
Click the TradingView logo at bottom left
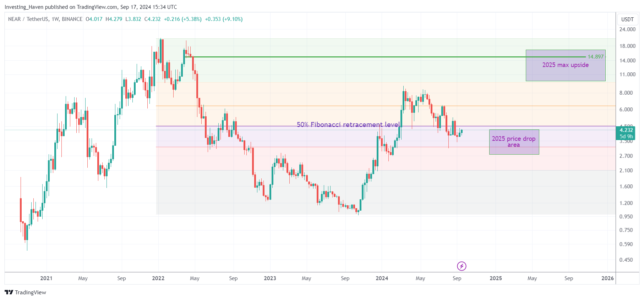(25, 292)
